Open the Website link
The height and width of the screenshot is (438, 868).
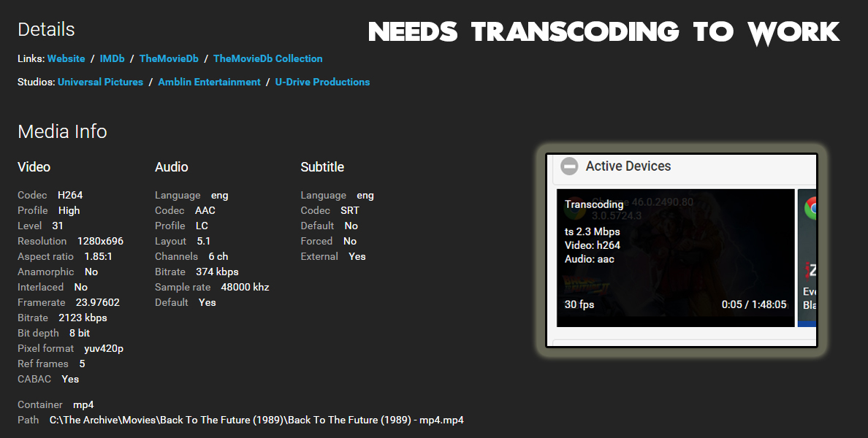[66, 59]
